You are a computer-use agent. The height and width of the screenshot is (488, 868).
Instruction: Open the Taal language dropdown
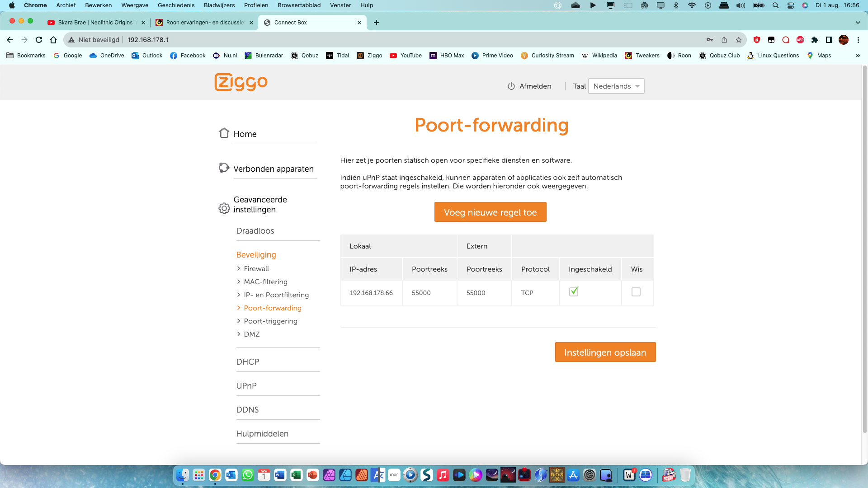pyautogui.click(x=616, y=86)
